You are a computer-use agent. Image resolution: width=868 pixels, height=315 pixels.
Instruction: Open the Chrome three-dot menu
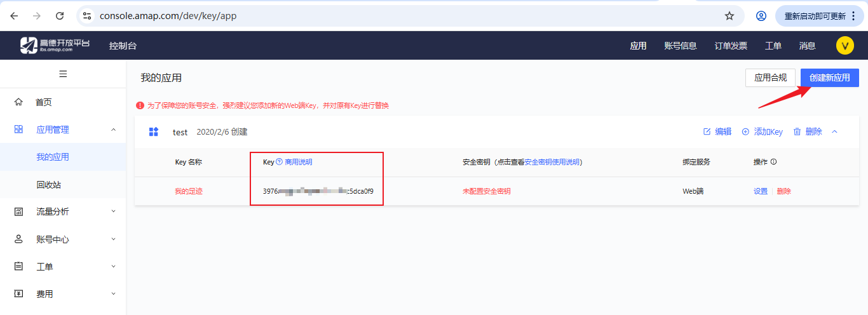853,16
